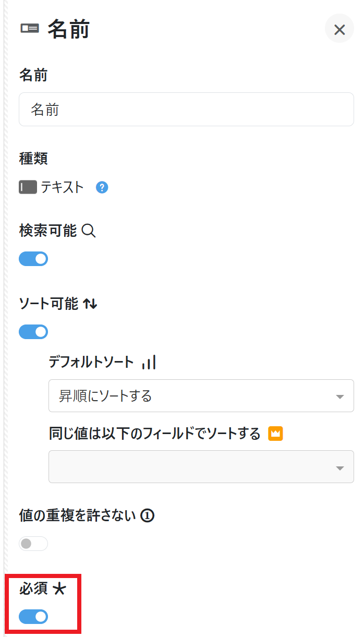Screen dimensions: 364x637
Task: Open the empty secondary sort field dropdown
Action: tap(201, 467)
